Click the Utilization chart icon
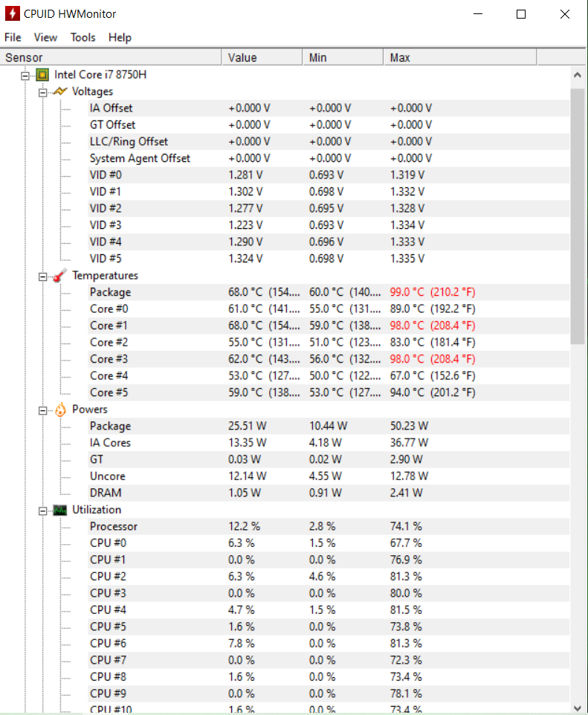 click(60, 510)
